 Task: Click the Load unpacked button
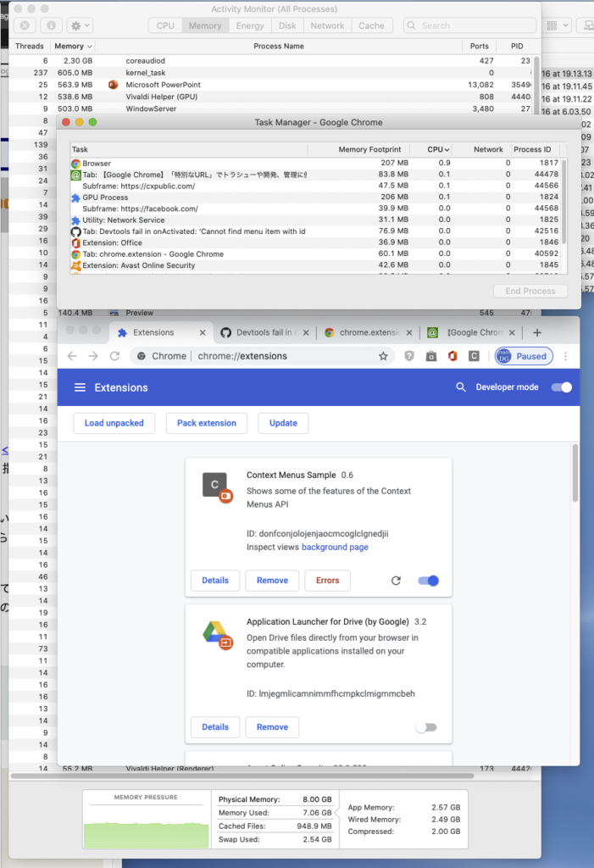(x=114, y=423)
